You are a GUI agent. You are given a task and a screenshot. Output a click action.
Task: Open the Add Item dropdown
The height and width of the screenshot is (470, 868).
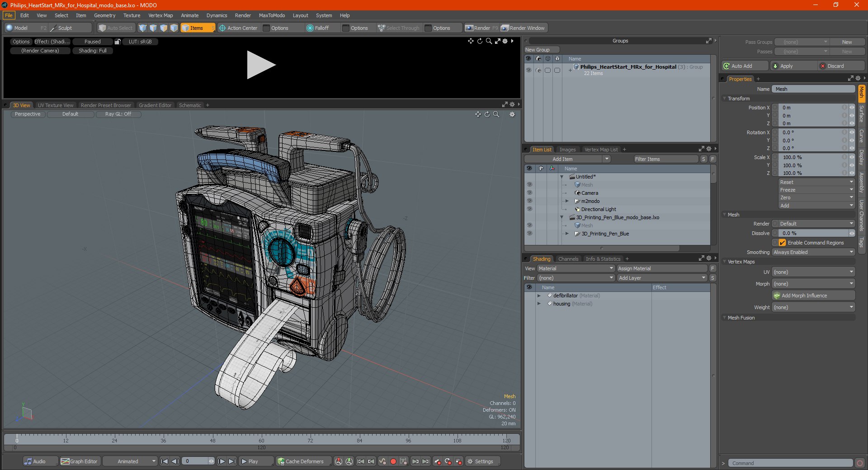[x=567, y=159]
